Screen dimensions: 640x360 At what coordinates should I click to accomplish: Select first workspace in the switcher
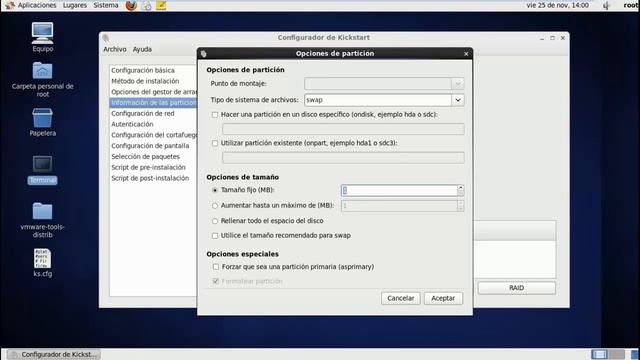pyautogui.click(x=599, y=354)
